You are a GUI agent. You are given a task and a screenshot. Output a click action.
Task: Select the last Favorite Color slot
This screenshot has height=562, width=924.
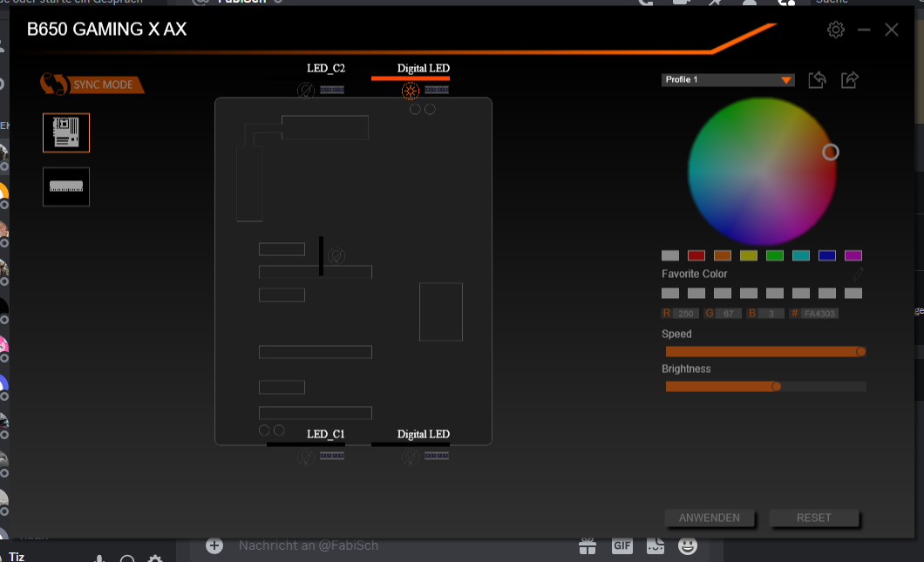(853, 294)
